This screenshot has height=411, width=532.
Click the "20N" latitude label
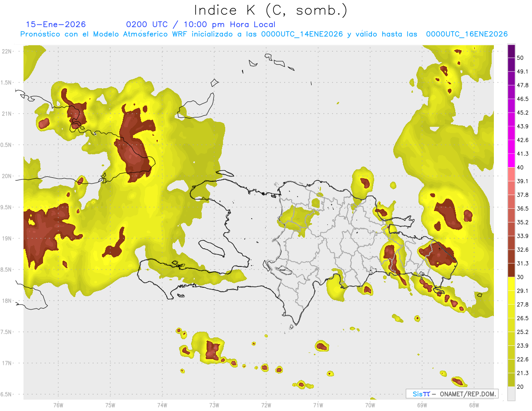point(7,176)
